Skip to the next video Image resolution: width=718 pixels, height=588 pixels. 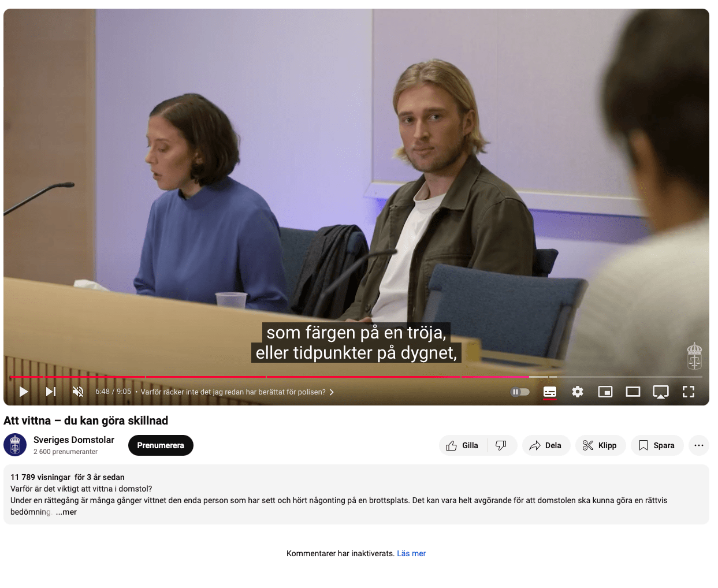pyautogui.click(x=51, y=392)
